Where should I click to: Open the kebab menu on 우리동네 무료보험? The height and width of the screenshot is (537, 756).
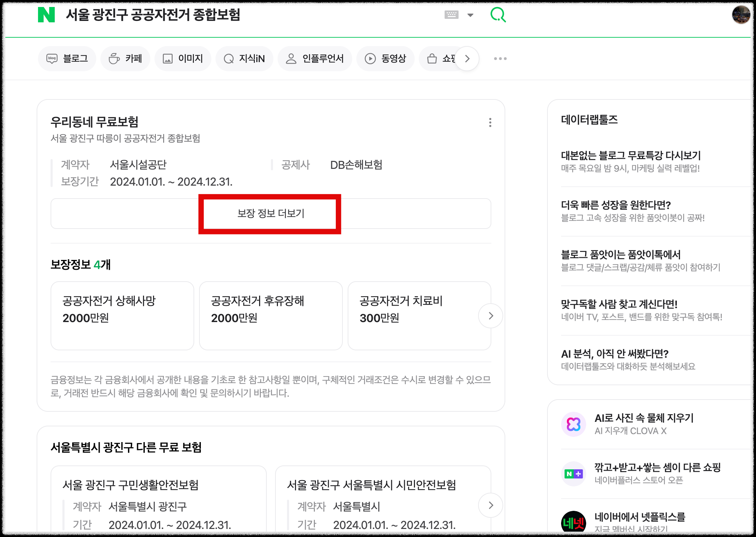(x=490, y=122)
